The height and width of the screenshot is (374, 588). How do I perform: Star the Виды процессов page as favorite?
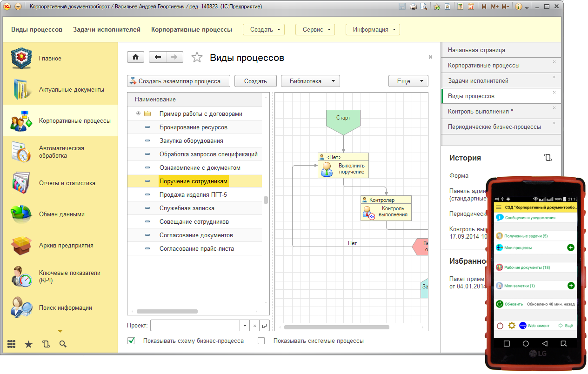coord(197,57)
